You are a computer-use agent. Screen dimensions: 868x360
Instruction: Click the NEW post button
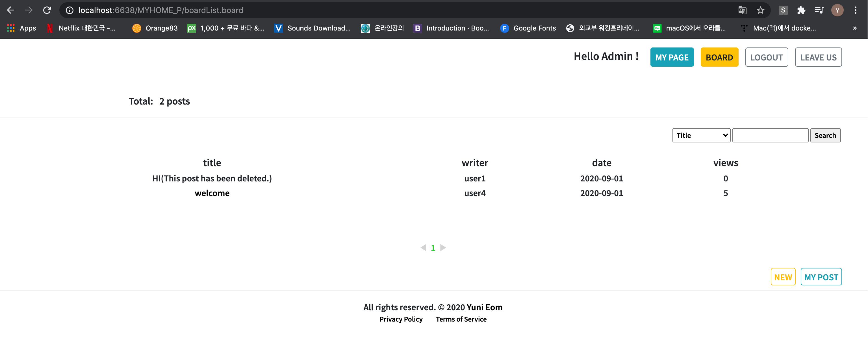point(783,277)
